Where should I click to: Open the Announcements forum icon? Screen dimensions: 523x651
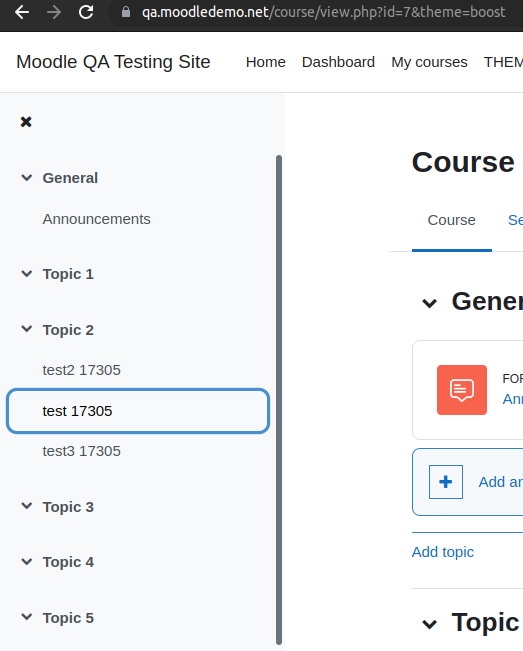(x=462, y=390)
